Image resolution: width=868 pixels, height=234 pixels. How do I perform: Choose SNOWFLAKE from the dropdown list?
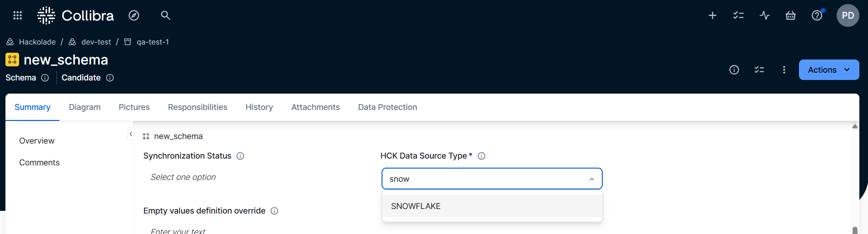416,206
